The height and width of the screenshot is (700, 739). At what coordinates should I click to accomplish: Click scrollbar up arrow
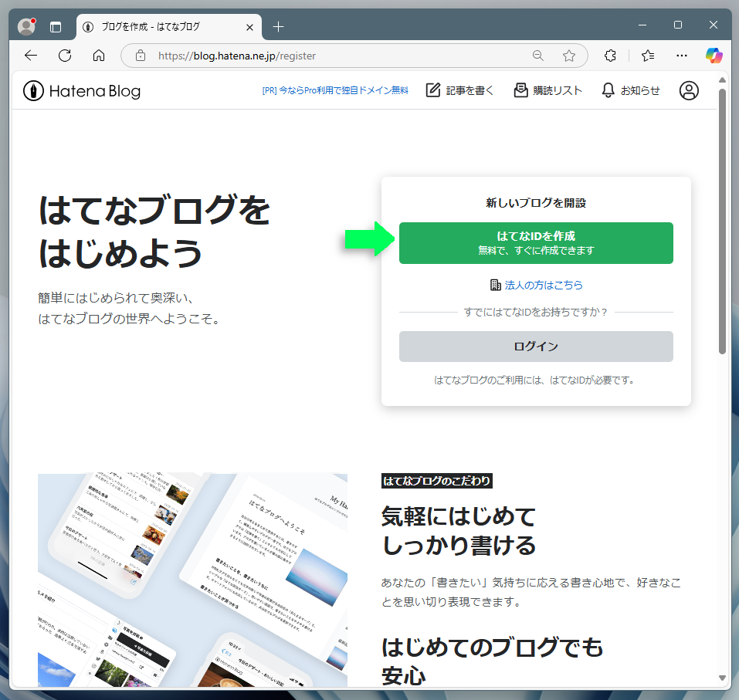722,80
